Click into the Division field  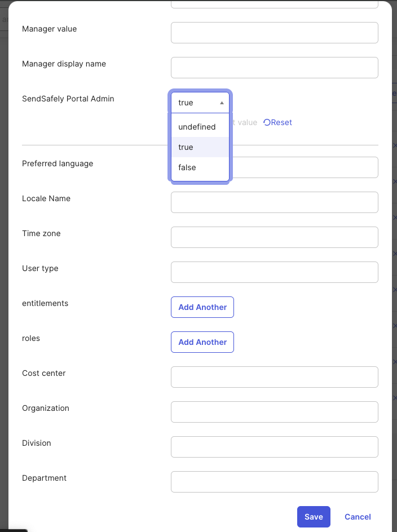(275, 447)
